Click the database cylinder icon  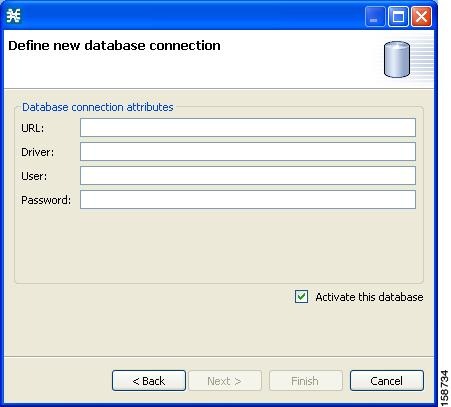coord(397,59)
